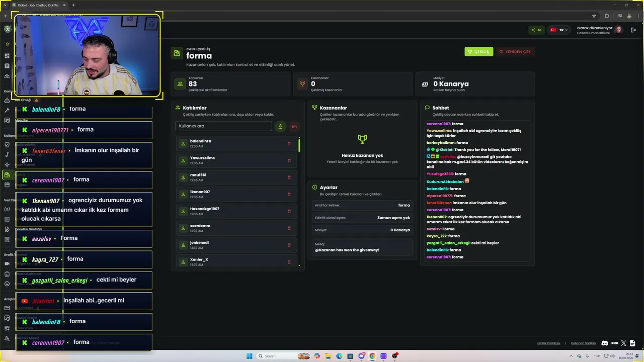Click the scroll-down arrow of participants list
This screenshot has height=362, width=644.
[299, 265]
